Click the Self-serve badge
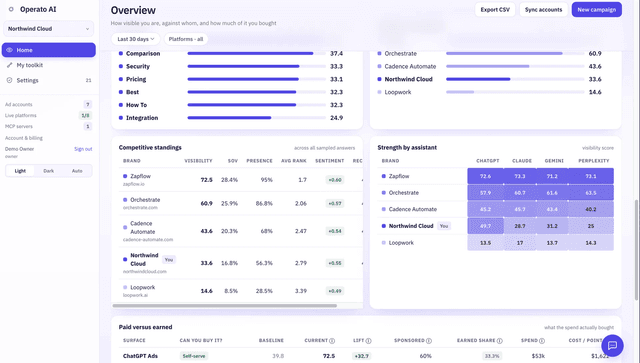The image size is (640, 363). click(193, 356)
